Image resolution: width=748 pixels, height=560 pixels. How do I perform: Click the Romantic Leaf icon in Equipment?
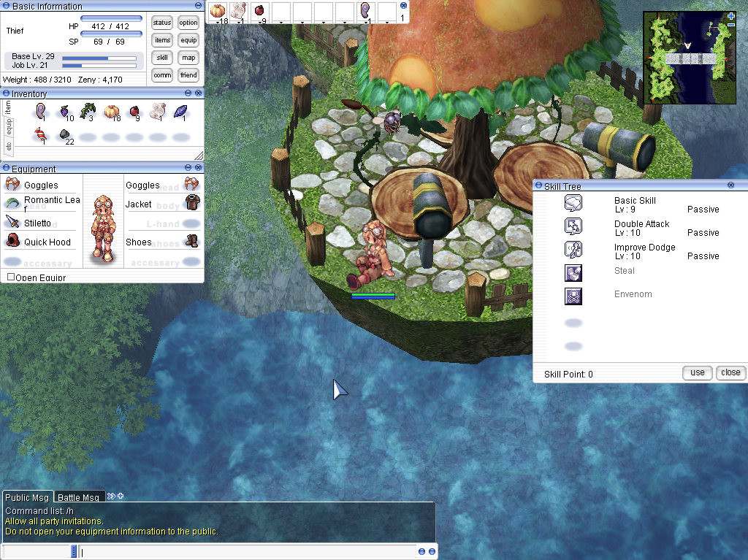point(12,203)
